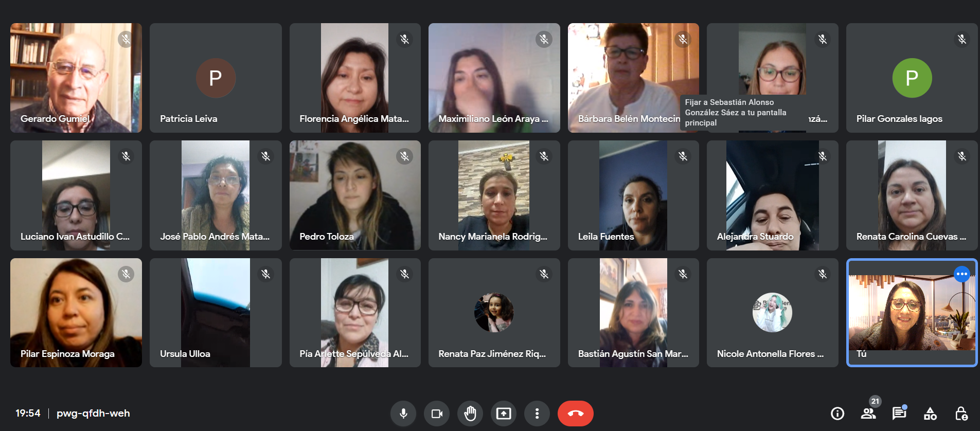Click muted mic icon on Pilar Gonzales lagos tile
Image resolution: width=980 pixels, height=431 pixels.
pos(962,39)
